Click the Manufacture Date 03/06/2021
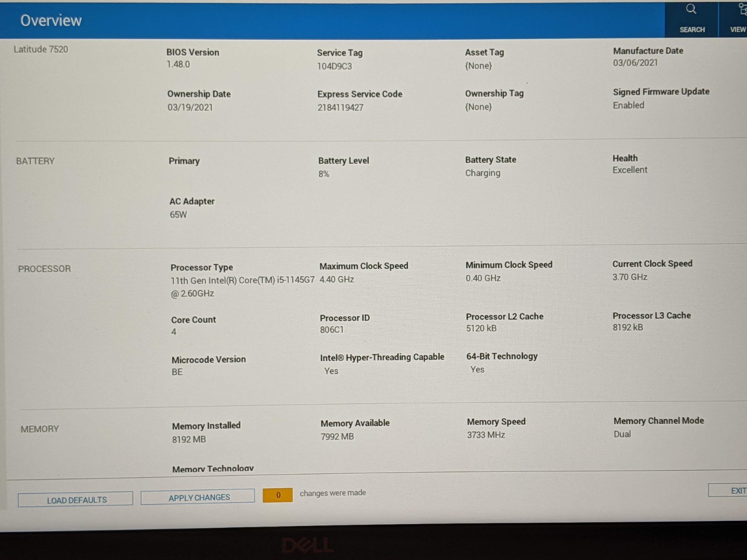747x560 pixels. pos(635,63)
